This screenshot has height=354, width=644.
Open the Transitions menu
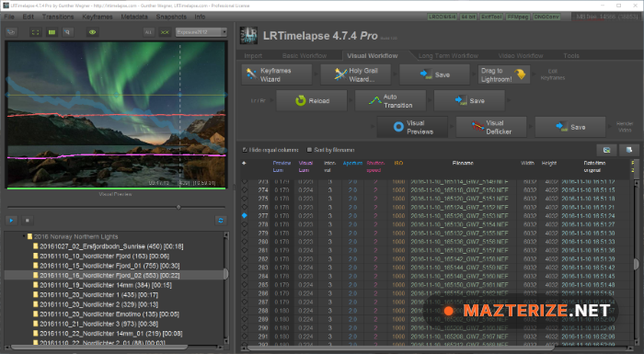click(58, 17)
